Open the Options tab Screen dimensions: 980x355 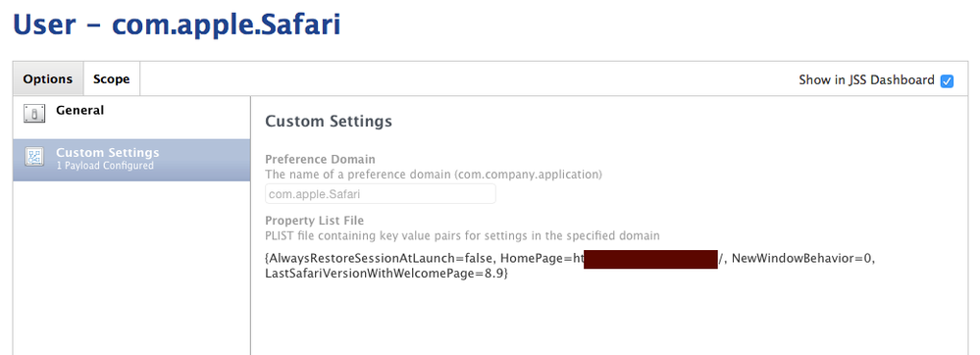(x=47, y=78)
